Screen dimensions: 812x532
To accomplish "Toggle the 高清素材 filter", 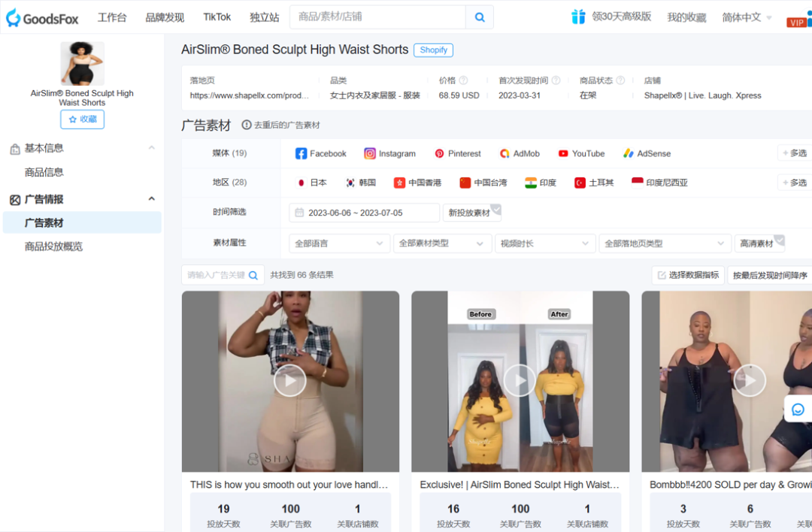I will click(x=761, y=243).
